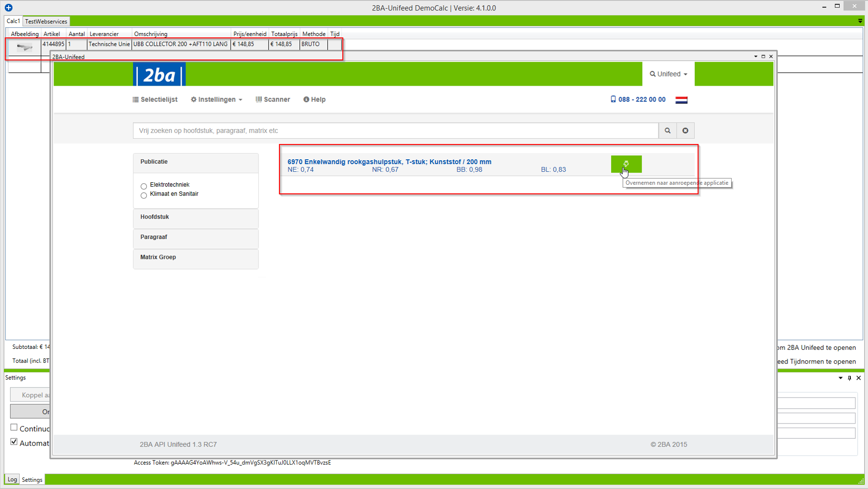The image size is (868, 489).
Task: Click the Dutch flag language icon
Action: pos(681,100)
